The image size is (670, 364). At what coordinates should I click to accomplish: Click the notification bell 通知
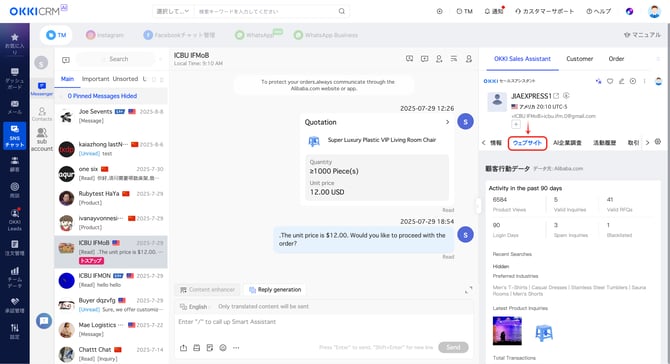click(x=494, y=11)
